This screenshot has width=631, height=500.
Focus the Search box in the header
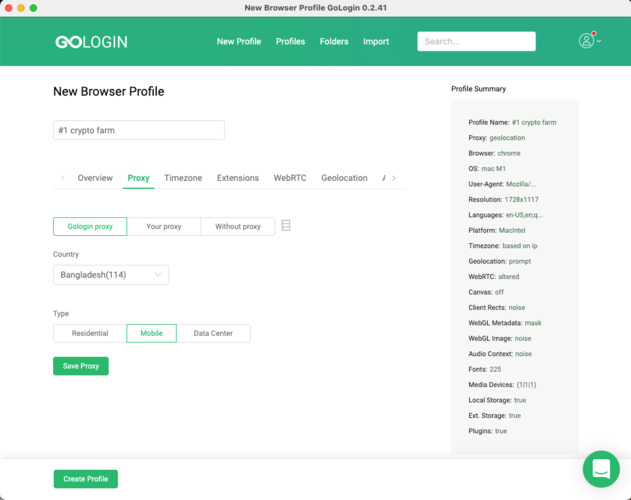pyautogui.click(x=476, y=42)
